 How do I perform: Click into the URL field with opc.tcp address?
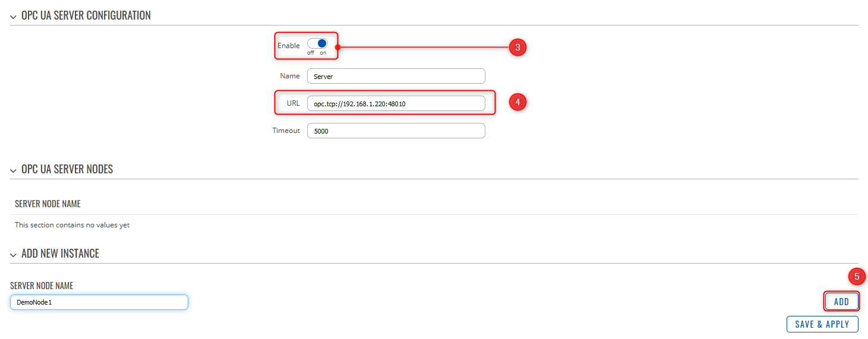(x=396, y=103)
